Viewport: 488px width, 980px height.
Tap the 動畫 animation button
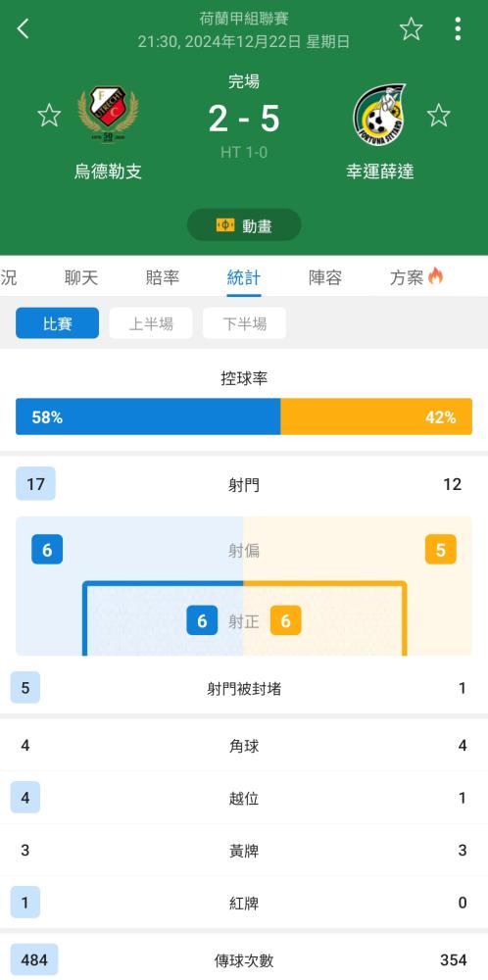click(244, 225)
